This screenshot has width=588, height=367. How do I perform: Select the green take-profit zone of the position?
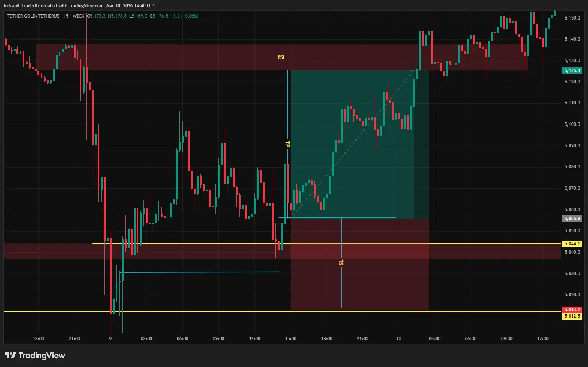click(360, 144)
